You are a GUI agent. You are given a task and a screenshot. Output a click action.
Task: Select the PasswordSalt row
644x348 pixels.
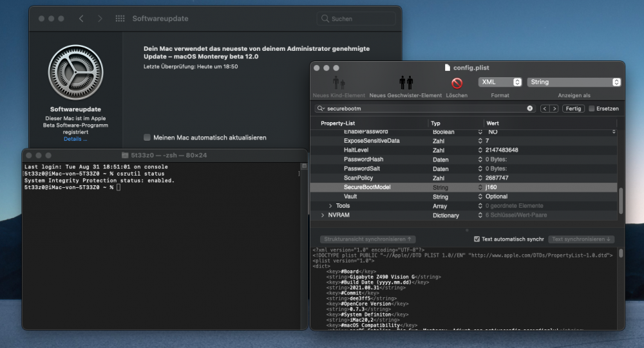pos(464,169)
